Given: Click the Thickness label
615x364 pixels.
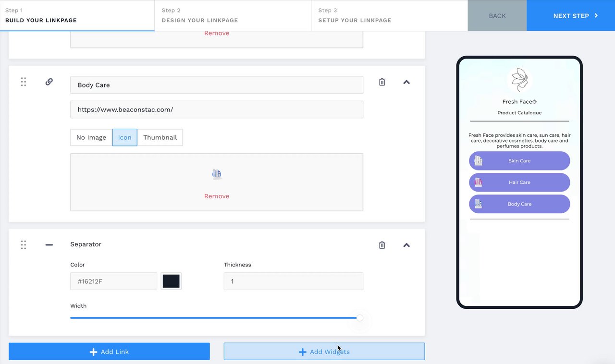Looking at the screenshot, I should tap(237, 265).
